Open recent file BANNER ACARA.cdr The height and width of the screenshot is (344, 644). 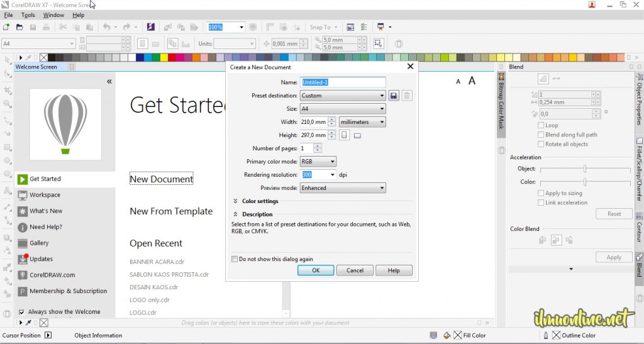click(x=157, y=262)
